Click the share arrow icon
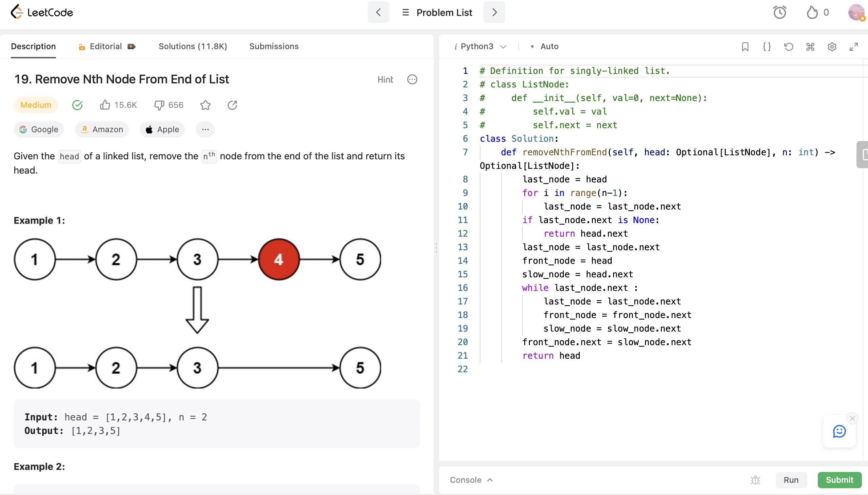 232,105
